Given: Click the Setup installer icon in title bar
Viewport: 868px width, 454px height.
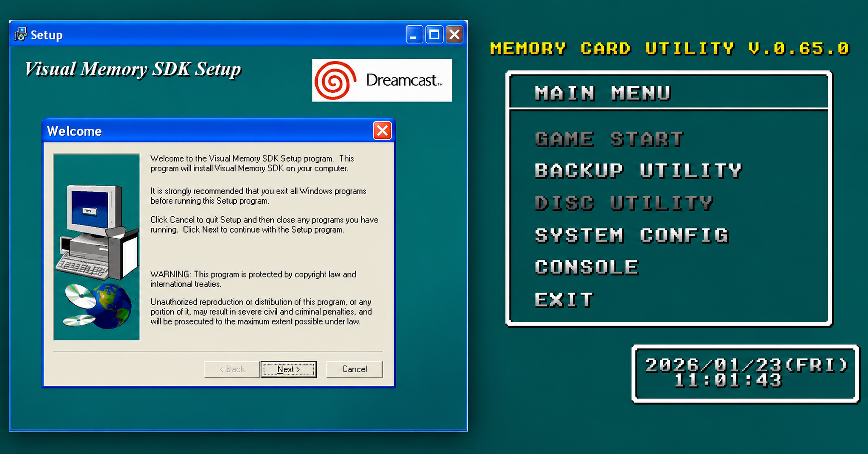Looking at the screenshot, I should point(21,34).
